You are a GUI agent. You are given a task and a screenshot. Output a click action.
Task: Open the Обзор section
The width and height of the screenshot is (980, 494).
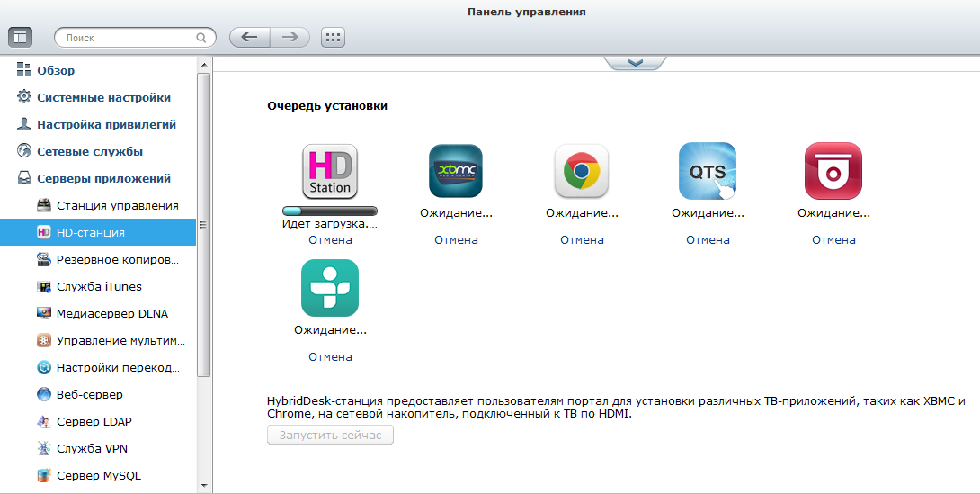point(56,71)
